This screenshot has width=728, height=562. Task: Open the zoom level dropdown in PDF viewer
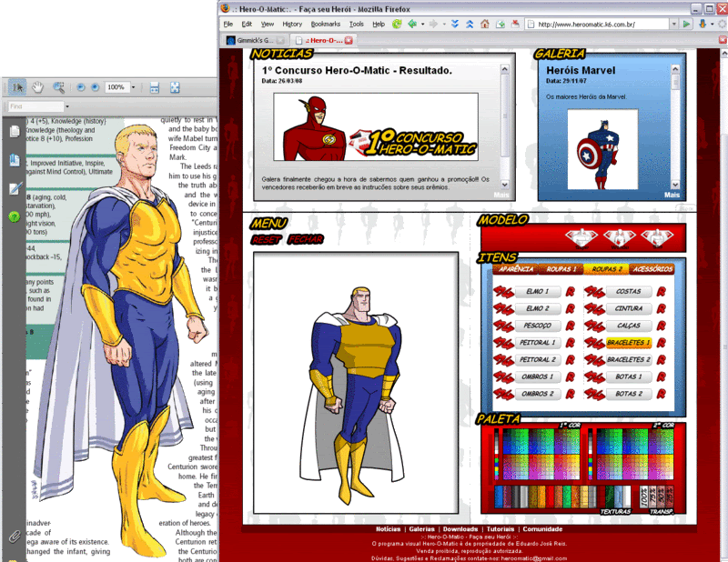pos(133,87)
